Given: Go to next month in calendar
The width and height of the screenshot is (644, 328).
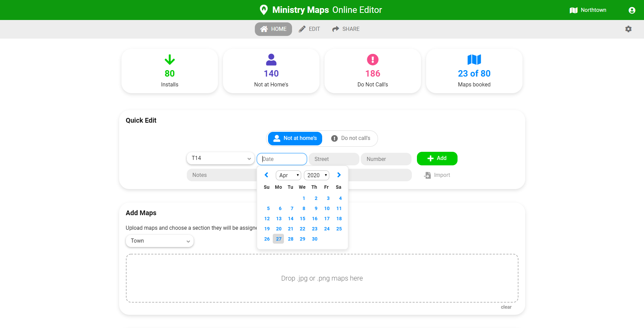Looking at the screenshot, I should point(339,175).
